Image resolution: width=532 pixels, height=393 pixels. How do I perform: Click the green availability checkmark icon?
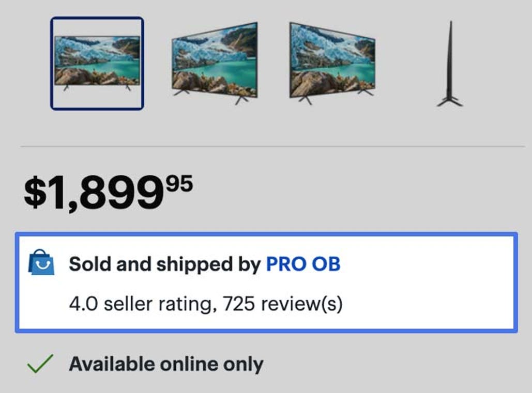pos(40,364)
